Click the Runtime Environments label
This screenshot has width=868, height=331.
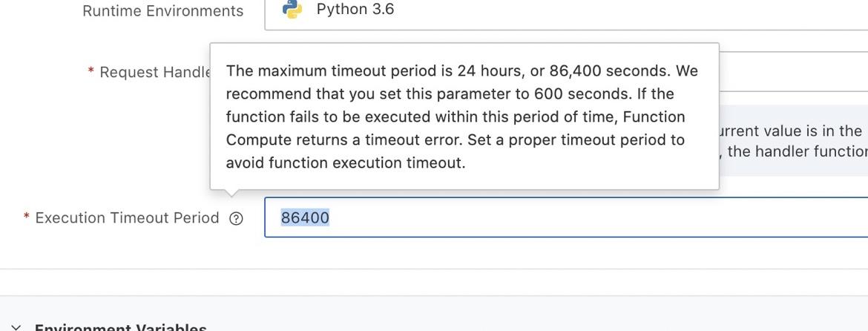[x=162, y=11]
